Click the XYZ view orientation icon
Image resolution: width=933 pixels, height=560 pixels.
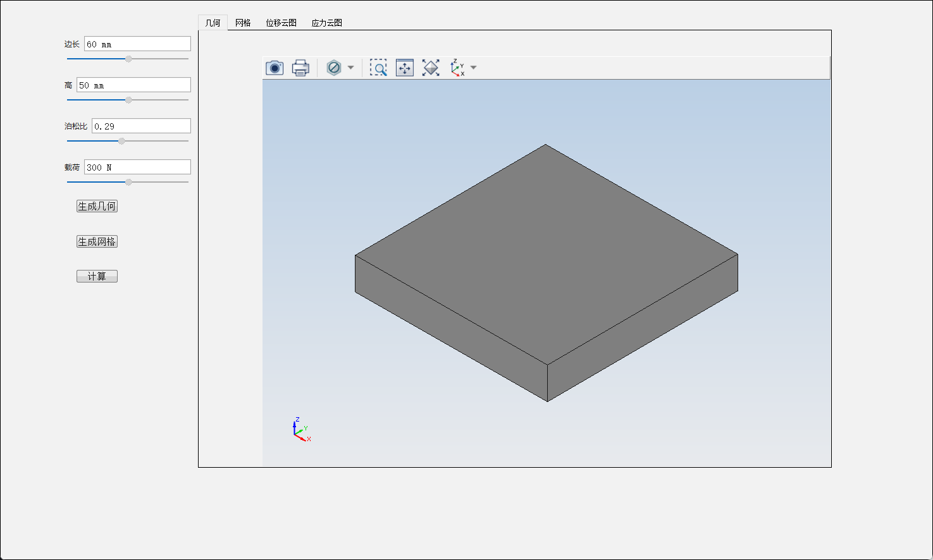(457, 68)
